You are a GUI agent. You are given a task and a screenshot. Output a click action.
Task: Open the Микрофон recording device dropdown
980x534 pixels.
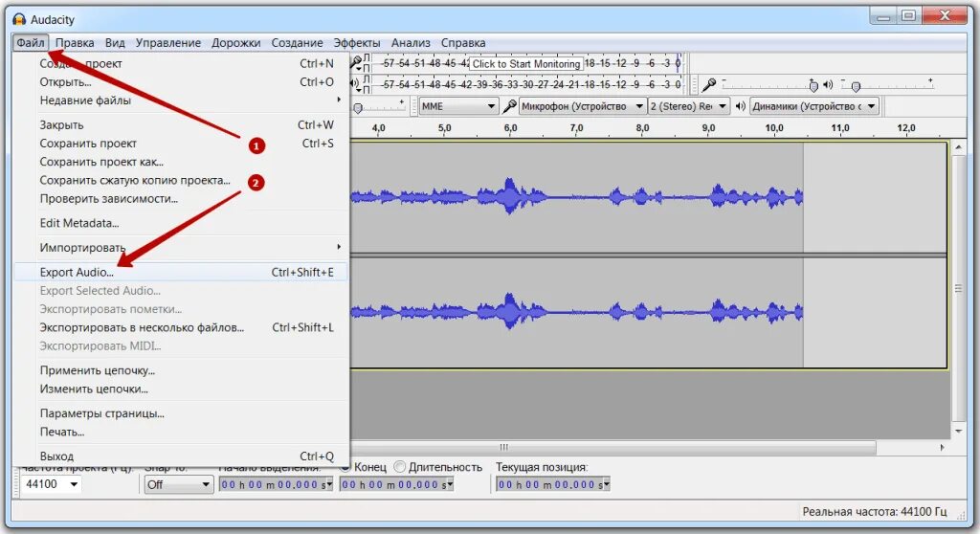[x=583, y=106]
